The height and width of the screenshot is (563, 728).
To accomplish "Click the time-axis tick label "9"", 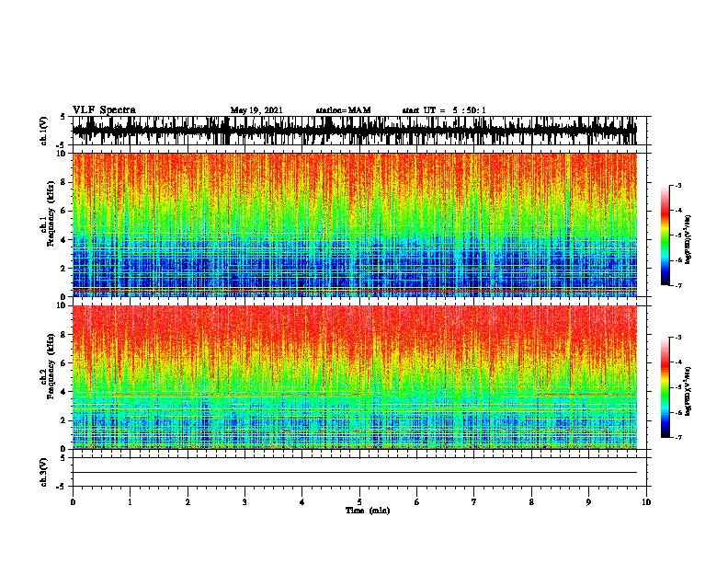I will click(x=588, y=502).
